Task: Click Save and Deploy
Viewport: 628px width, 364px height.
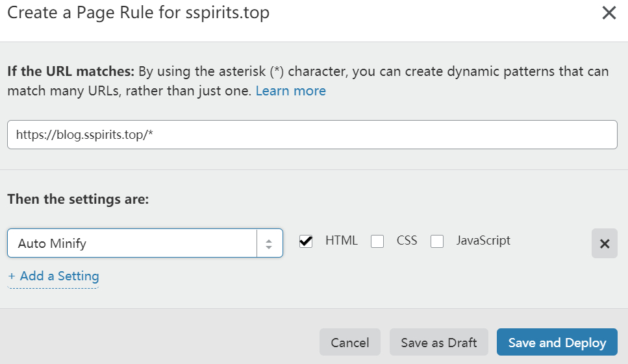Action: (x=557, y=343)
